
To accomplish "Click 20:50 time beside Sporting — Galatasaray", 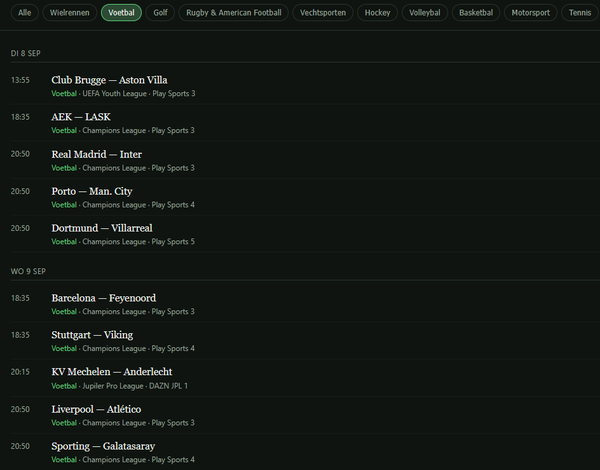I will (x=20, y=446).
